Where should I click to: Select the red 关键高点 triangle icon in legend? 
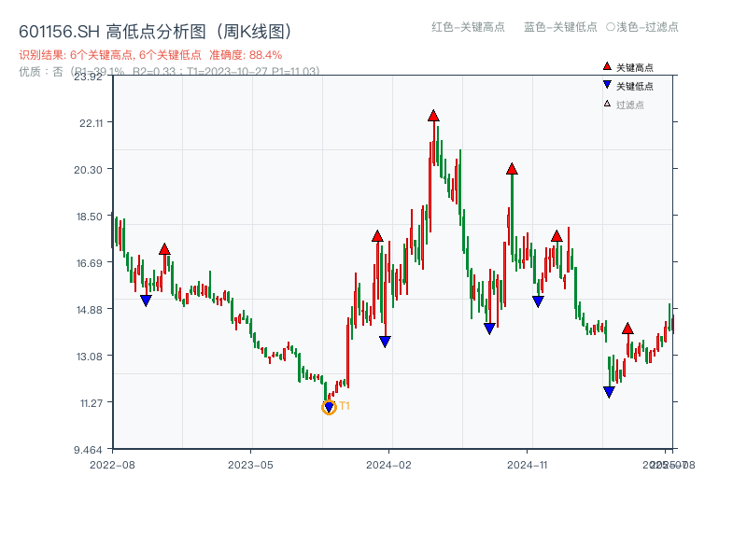(606, 66)
